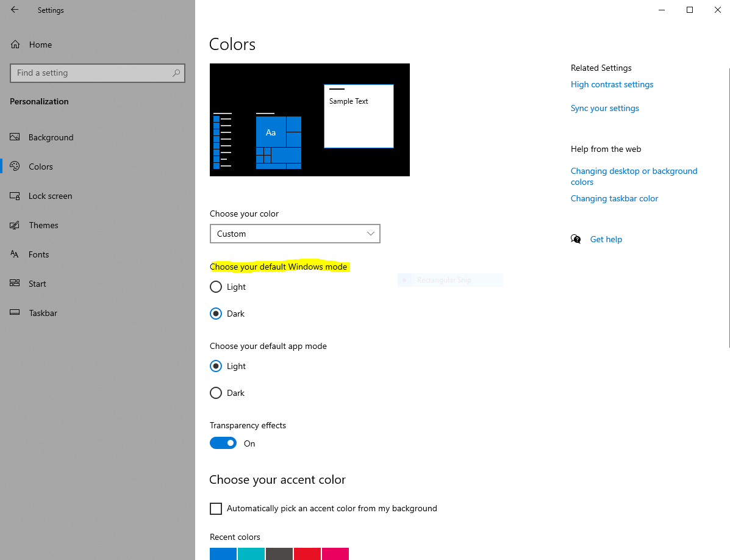
Task: Pick the dark gray recent color swatch
Action: [x=279, y=554]
